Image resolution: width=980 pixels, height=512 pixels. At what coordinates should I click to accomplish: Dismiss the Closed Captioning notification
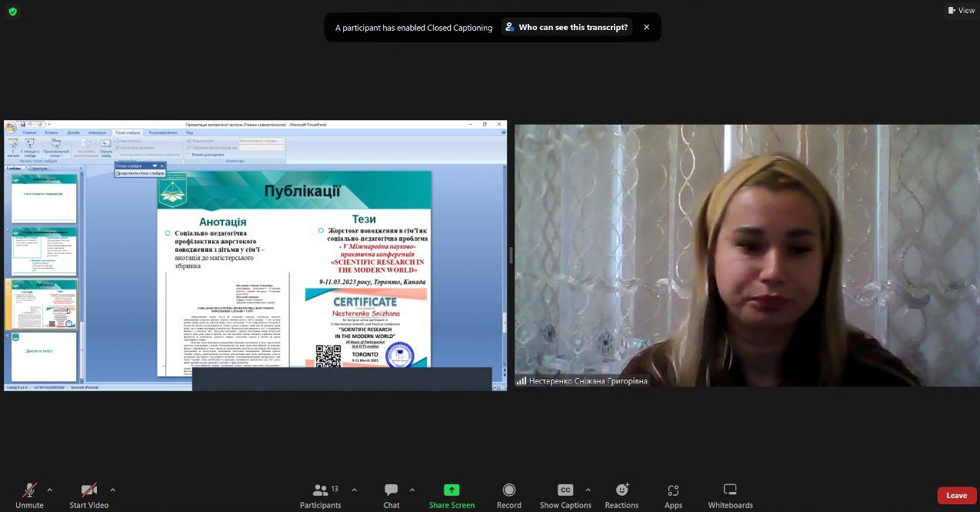[646, 27]
